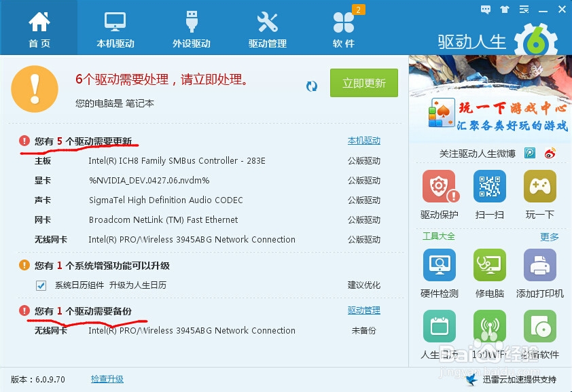Open the Tencent Weibo icon
The height and width of the screenshot is (392, 572).
click(530, 153)
